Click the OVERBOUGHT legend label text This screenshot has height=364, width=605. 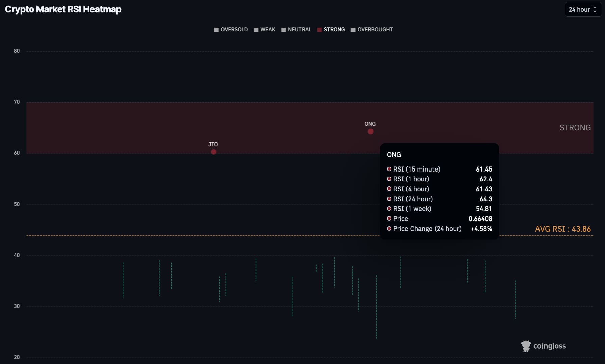pyautogui.click(x=375, y=30)
